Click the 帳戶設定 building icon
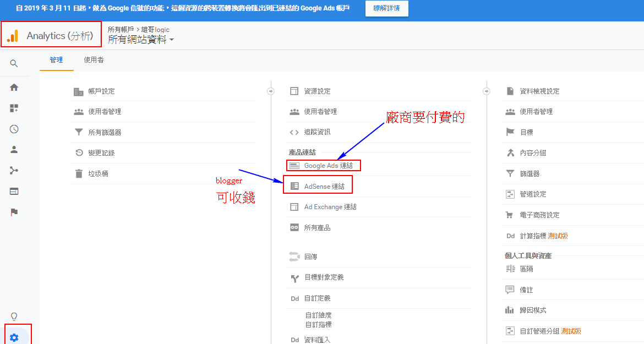644x344 pixels. tap(79, 91)
